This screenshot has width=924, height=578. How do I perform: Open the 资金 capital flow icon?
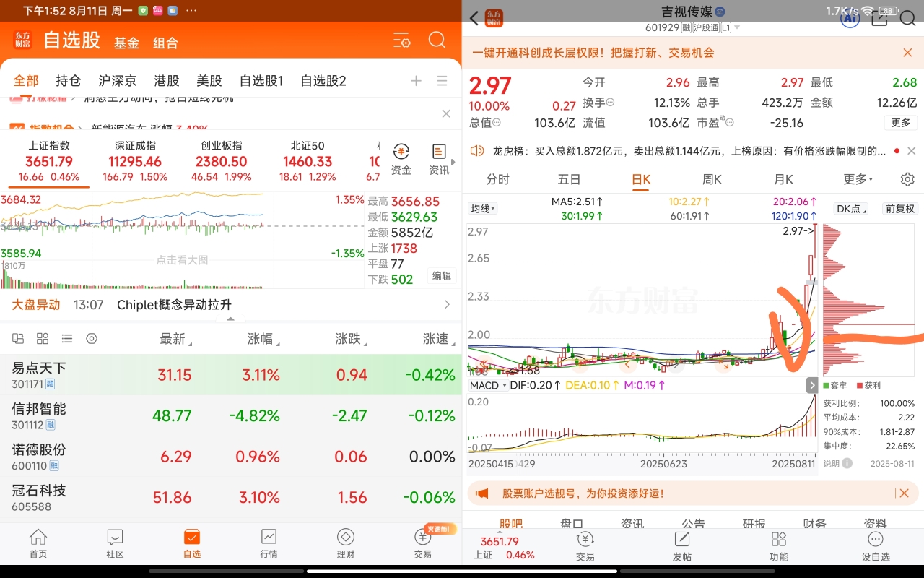point(401,160)
